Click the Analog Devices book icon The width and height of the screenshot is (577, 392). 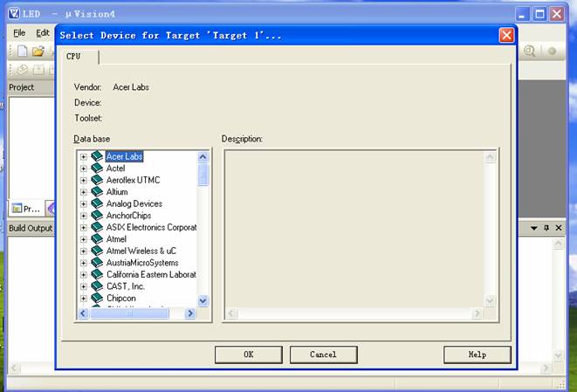tap(97, 203)
